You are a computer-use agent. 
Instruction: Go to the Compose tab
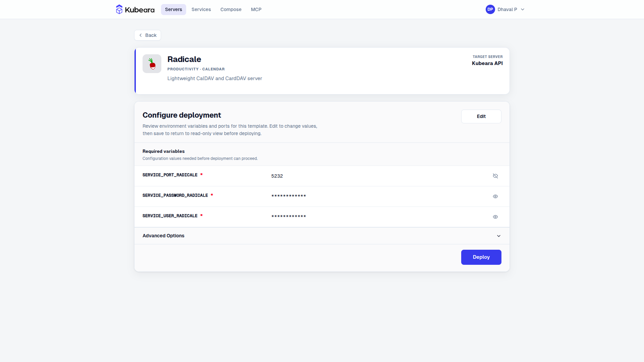tap(231, 9)
